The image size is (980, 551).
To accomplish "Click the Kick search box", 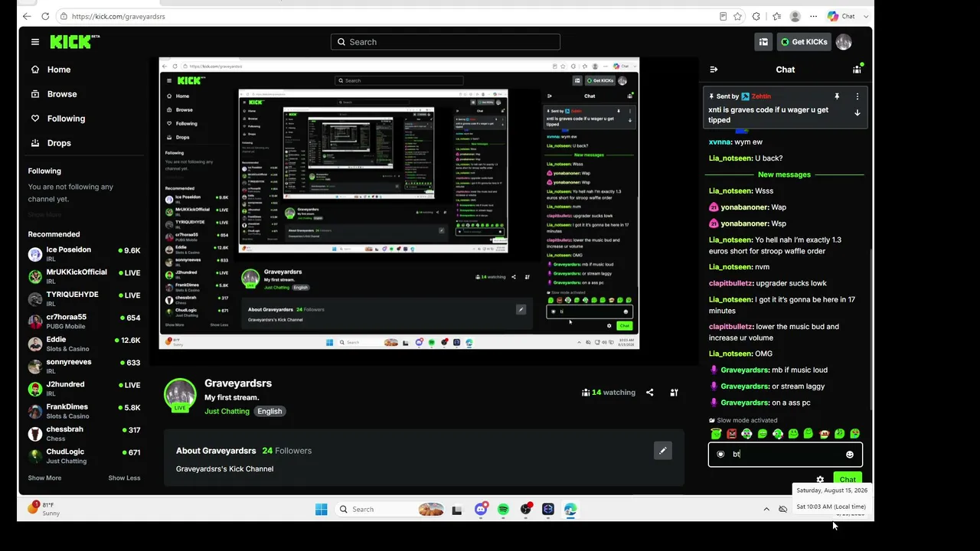I will pos(446,42).
